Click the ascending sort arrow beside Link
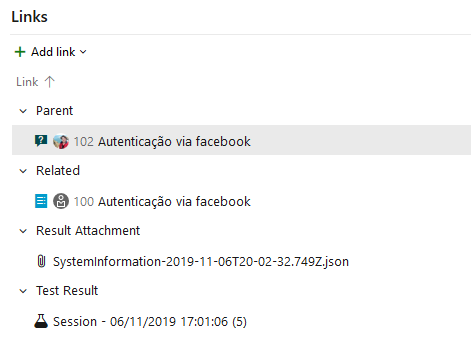 coord(50,82)
